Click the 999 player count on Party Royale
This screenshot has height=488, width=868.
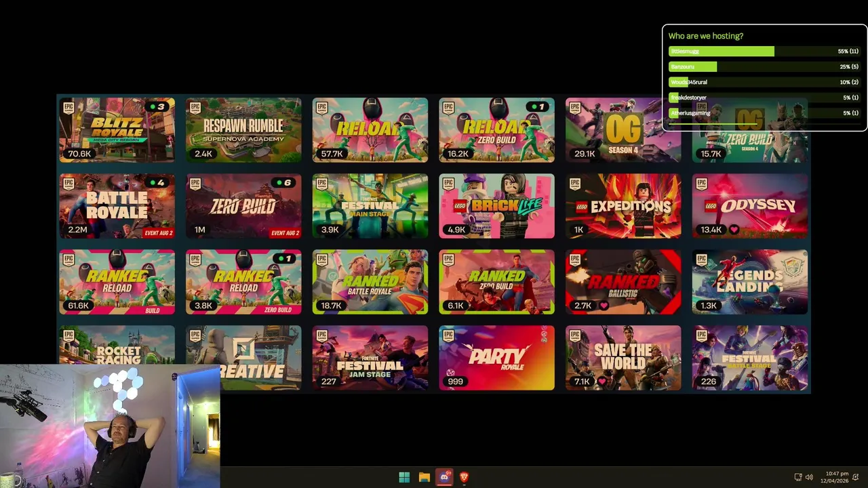click(x=456, y=382)
